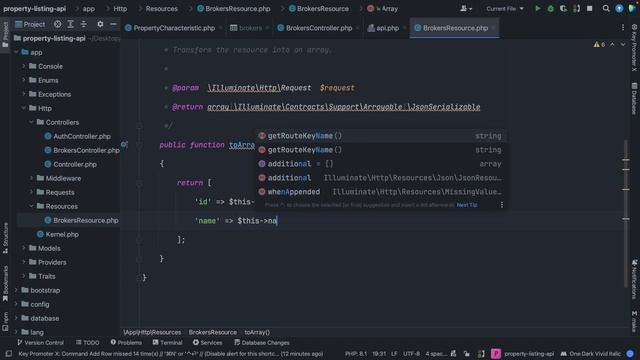Screen dimensions: 640x360
Task: Click Next Tip link in completion popup
Action: pyautogui.click(x=467, y=205)
